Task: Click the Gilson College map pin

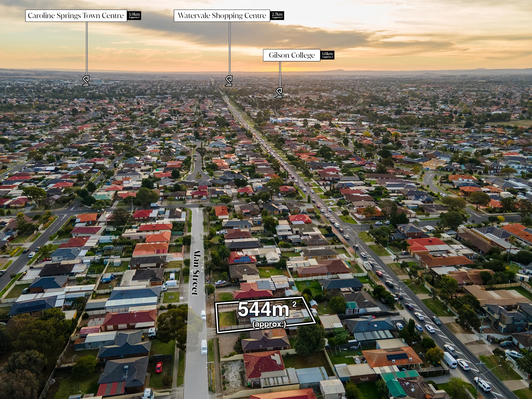Action: [x=279, y=93]
